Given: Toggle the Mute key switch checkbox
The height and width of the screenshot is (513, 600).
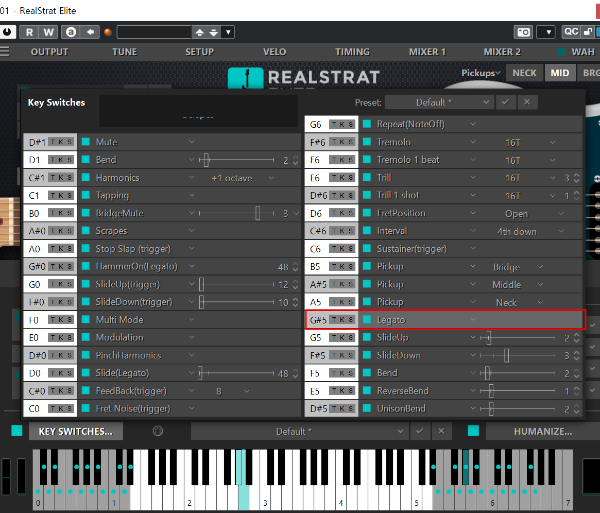Looking at the screenshot, I should pos(86,142).
